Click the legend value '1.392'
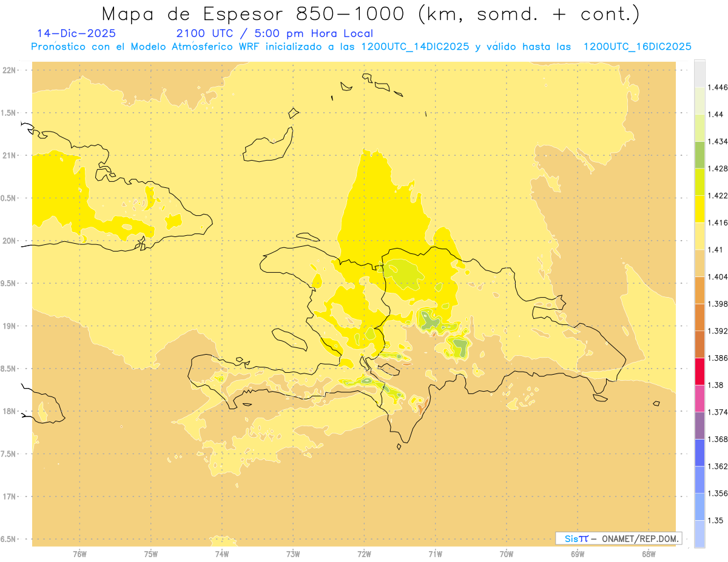The height and width of the screenshot is (562, 728). click(718, 331)
